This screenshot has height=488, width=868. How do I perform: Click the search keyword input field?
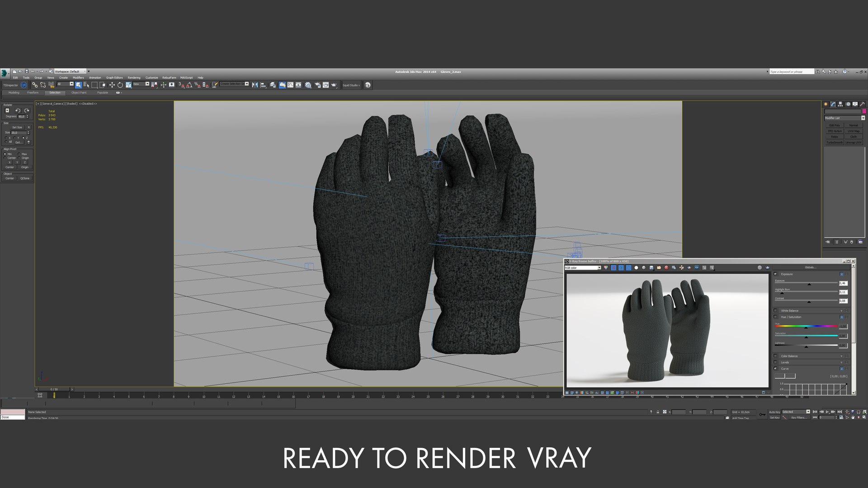[x=792, y=71]
